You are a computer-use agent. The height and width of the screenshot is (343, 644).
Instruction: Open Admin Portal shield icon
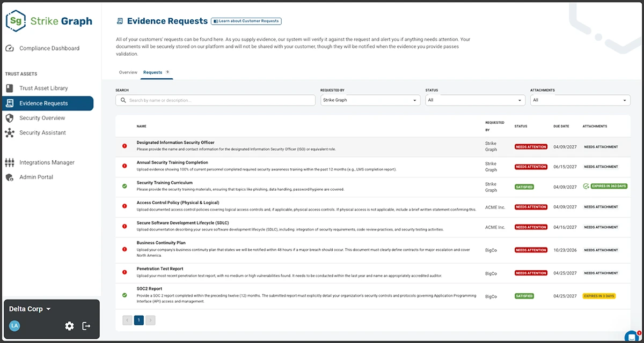click(x=10, y=177)
